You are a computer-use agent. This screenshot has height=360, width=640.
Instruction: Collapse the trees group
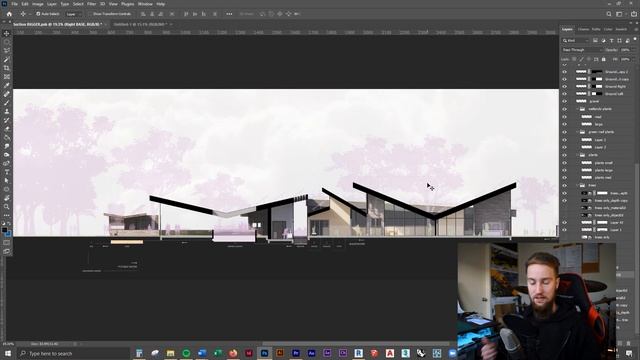click(577, 185)
